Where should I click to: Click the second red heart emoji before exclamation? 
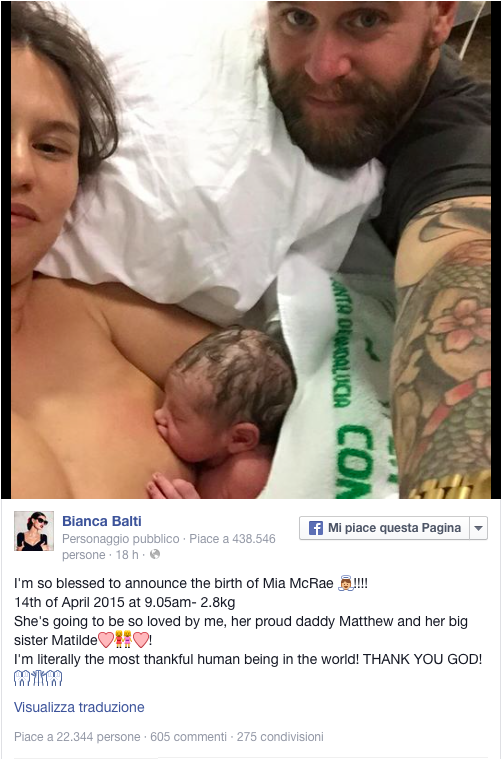140,640
